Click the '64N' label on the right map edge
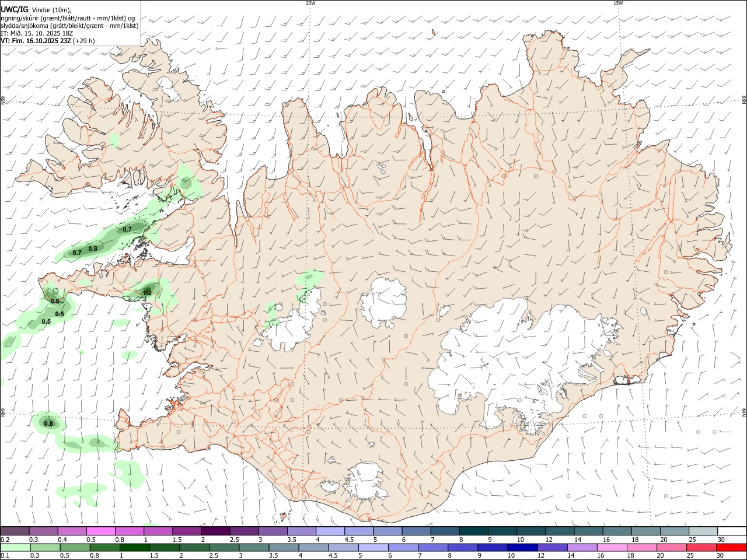Viewport: 747px width, 560px height. [744, 412]
